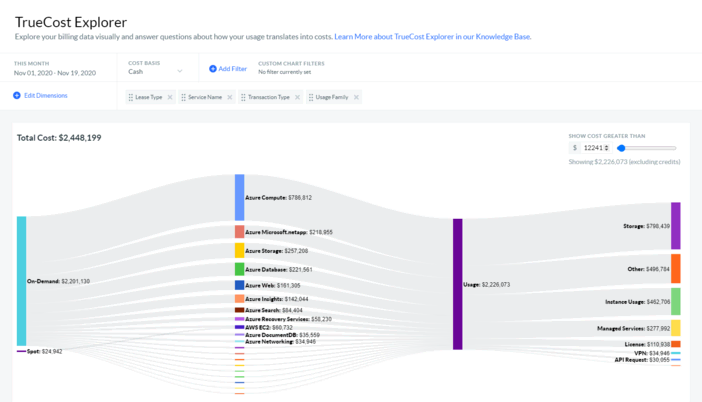
Task: Click the Edit Dimensions link text
Action: coord(46,96)
